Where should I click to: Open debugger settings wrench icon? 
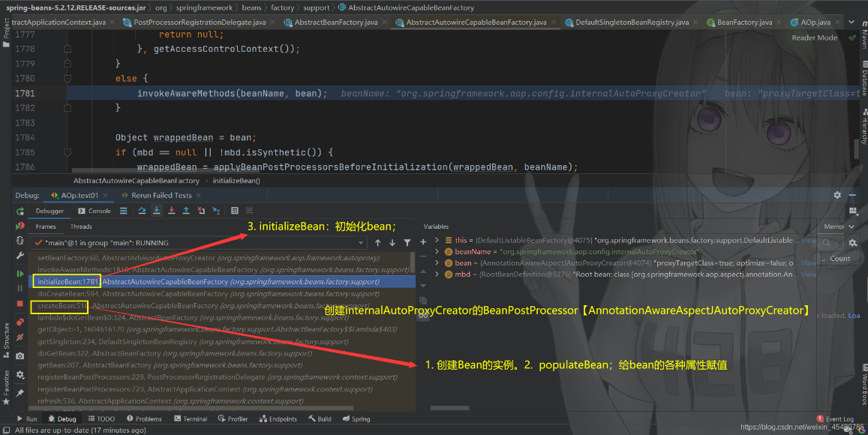tap(20, 255)
